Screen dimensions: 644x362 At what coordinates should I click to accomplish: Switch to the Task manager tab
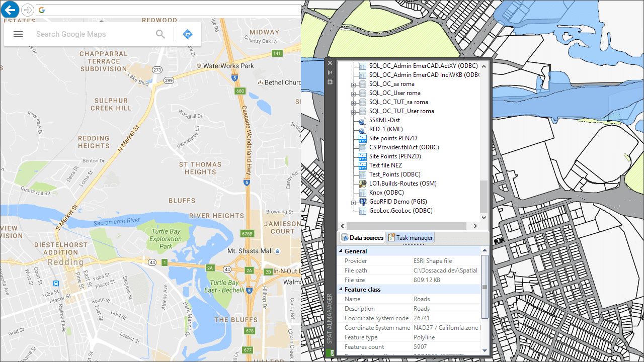410,238
